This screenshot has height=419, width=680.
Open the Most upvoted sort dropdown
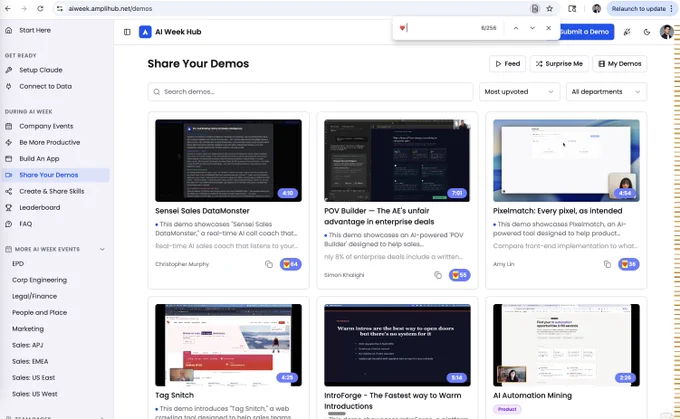tap(519, 92)
